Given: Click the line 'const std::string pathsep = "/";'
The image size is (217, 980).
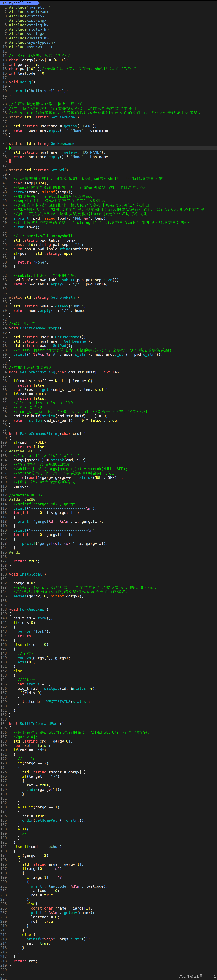Looking at the screenshot, I should (48, 245).
